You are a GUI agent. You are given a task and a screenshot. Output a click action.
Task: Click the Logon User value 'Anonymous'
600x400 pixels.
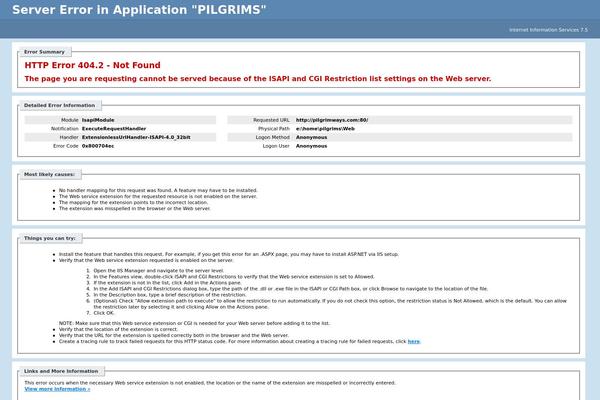(x=311, y=146)
